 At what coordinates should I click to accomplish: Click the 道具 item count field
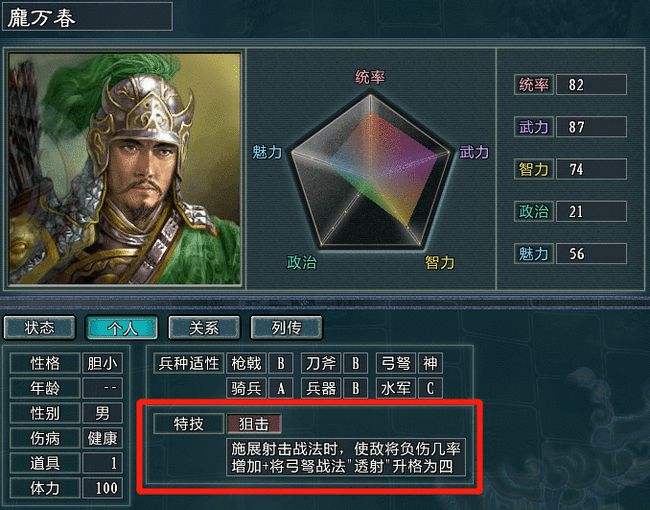pyautogui.click(x=102, y=463)
